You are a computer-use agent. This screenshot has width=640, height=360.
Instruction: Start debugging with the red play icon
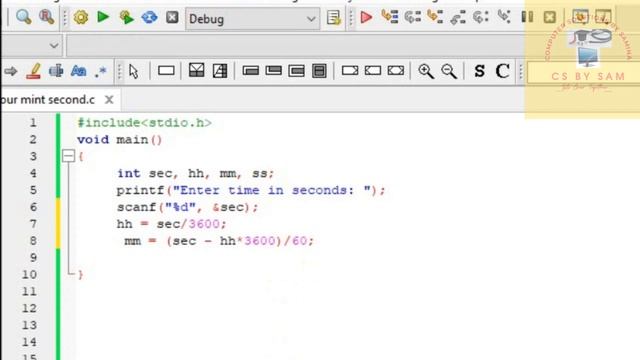click(x=366, y=18)
